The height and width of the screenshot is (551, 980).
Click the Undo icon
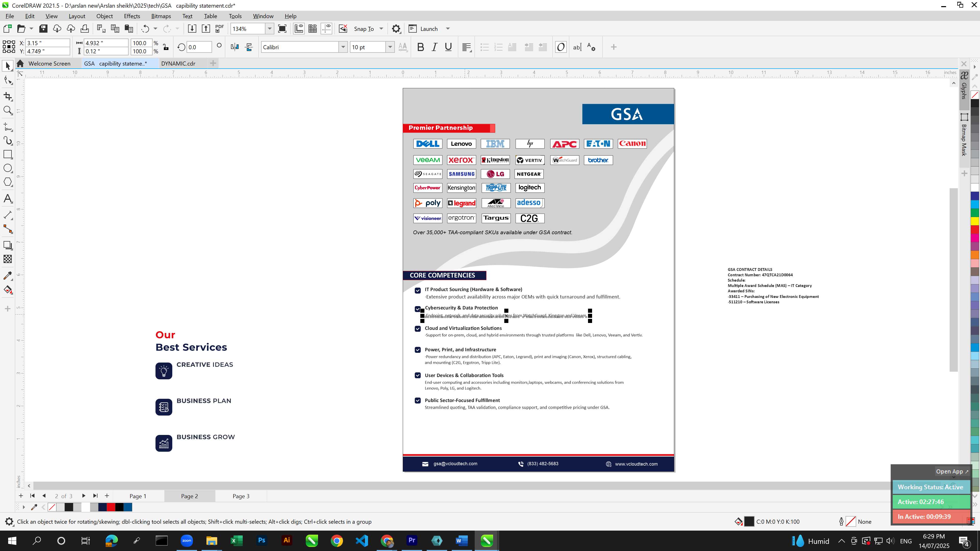coord(145,29)
